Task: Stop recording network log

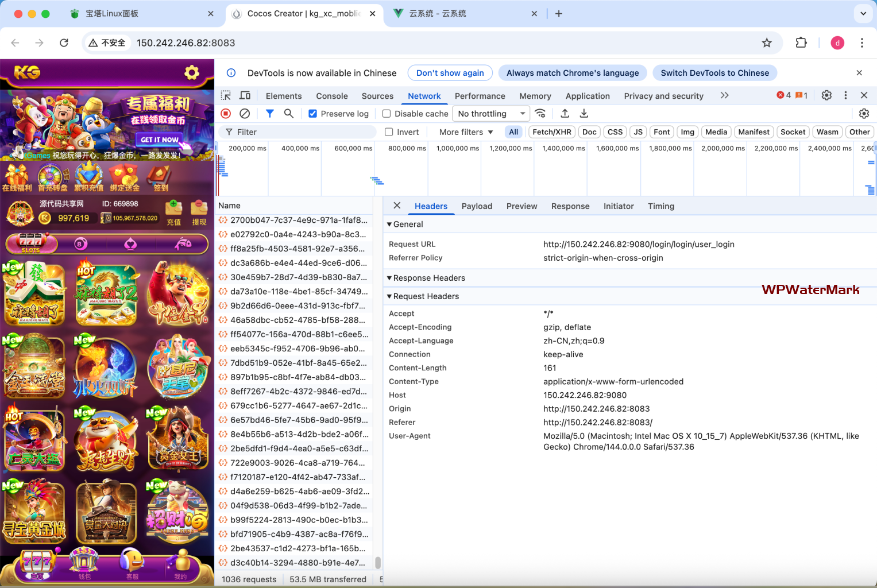Action: (226, 114)
